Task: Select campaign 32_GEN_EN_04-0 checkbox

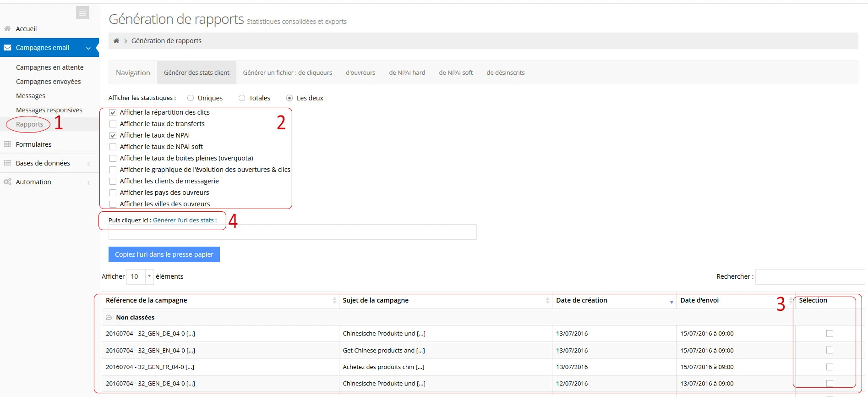Action: [830, 350]
